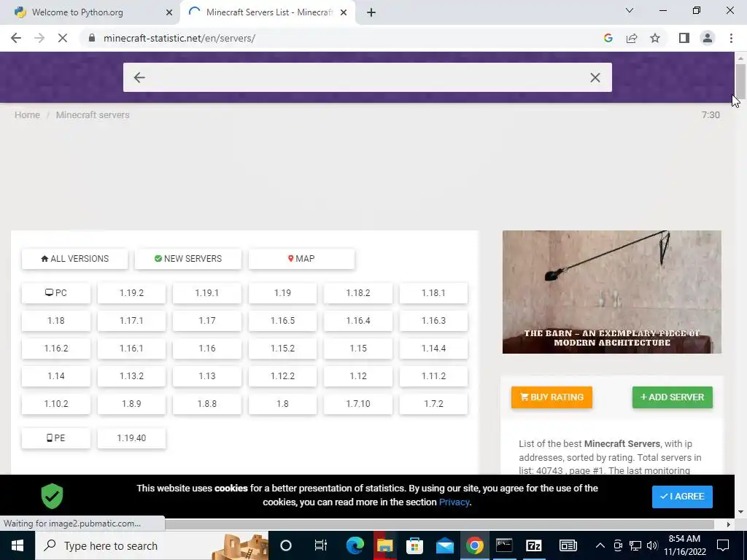
Task: Click the Minecraft servers breadcrumb
Action: [93, 114]
